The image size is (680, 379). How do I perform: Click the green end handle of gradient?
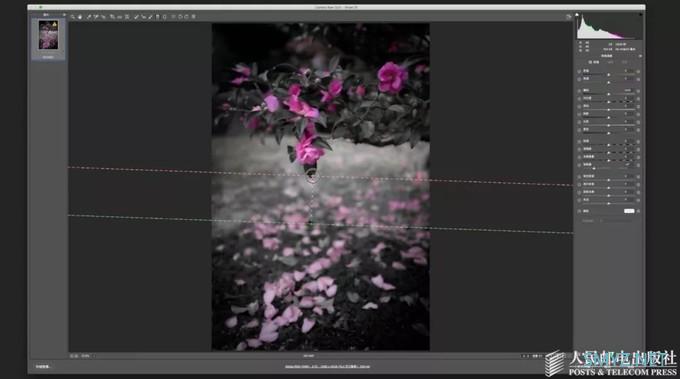click(x=311, y=222)
